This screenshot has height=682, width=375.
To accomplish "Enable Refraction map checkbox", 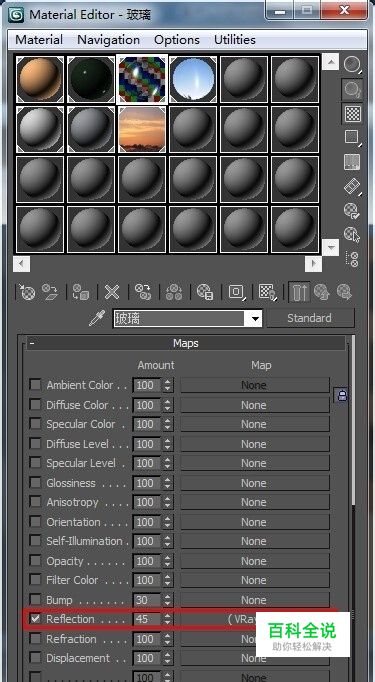I will pyautogui.click(x=35, y=639).
